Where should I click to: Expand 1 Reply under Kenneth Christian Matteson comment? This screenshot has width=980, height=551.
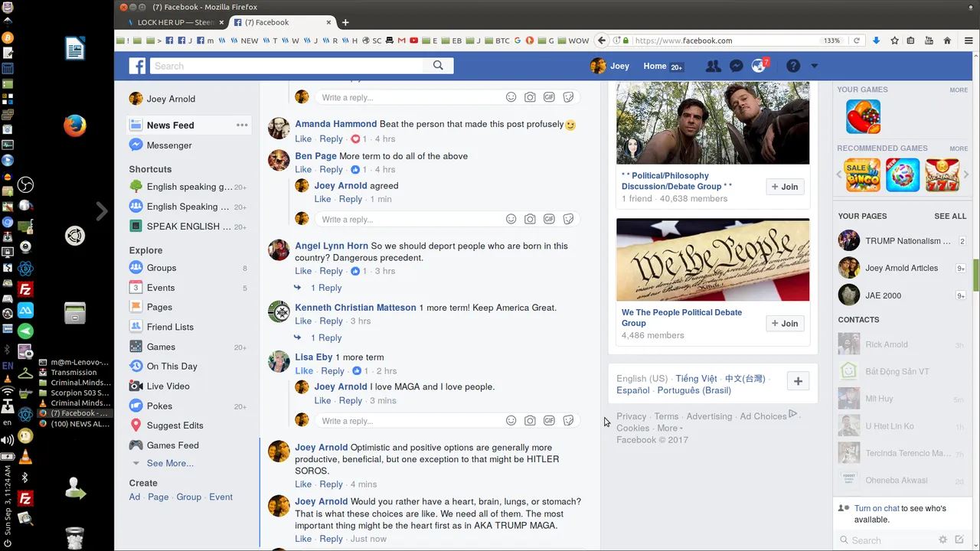point(326,337)
